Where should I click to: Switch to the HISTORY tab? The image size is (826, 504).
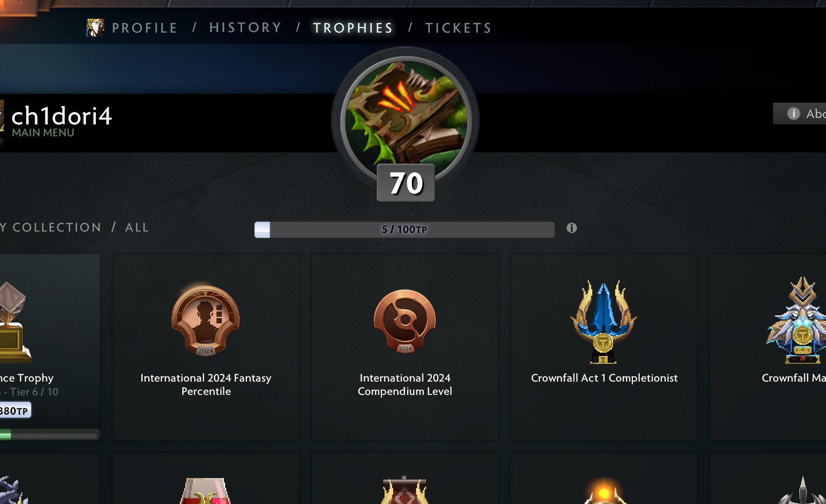pos(246,28)
